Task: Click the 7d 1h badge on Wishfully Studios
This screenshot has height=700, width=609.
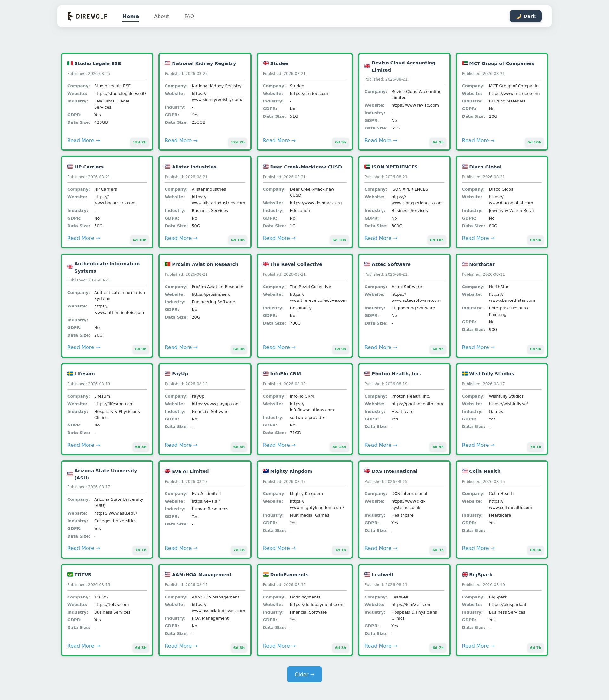Action: pyautogui.click(x=536, y=447)
